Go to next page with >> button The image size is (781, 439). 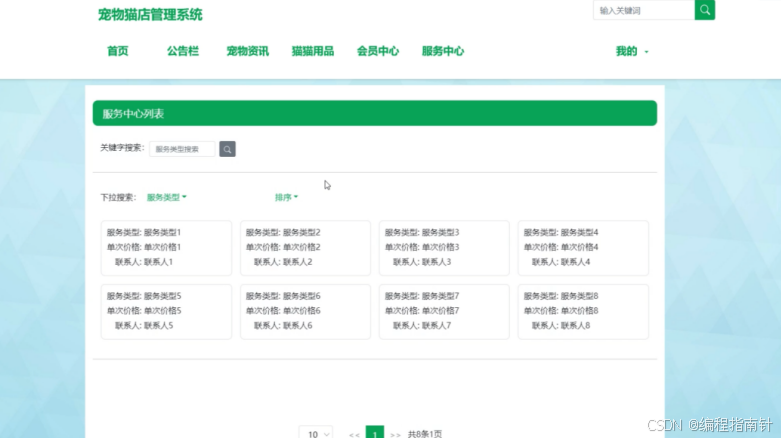[395, 435]
